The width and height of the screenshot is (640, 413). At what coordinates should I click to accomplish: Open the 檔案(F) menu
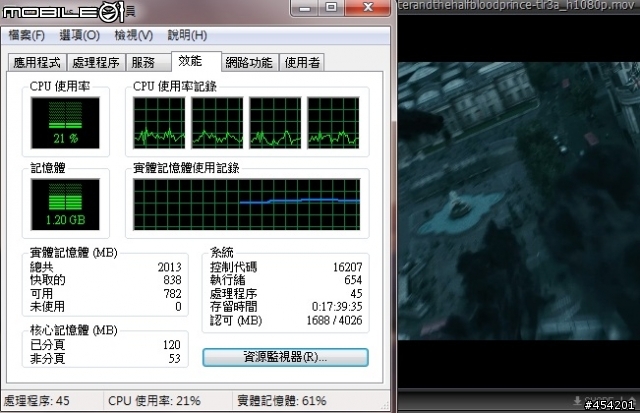coord(27,36)
